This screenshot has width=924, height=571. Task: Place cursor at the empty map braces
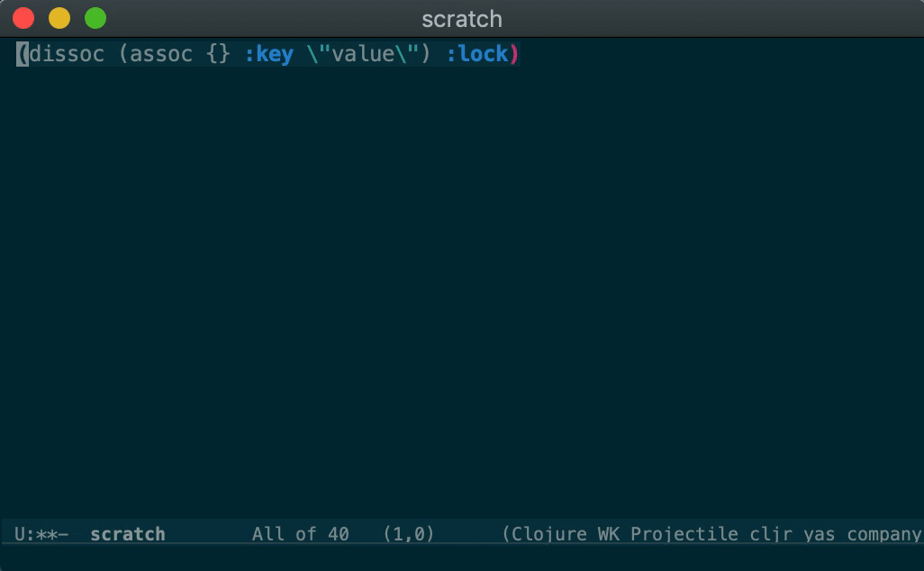click(x=218, y=54)
